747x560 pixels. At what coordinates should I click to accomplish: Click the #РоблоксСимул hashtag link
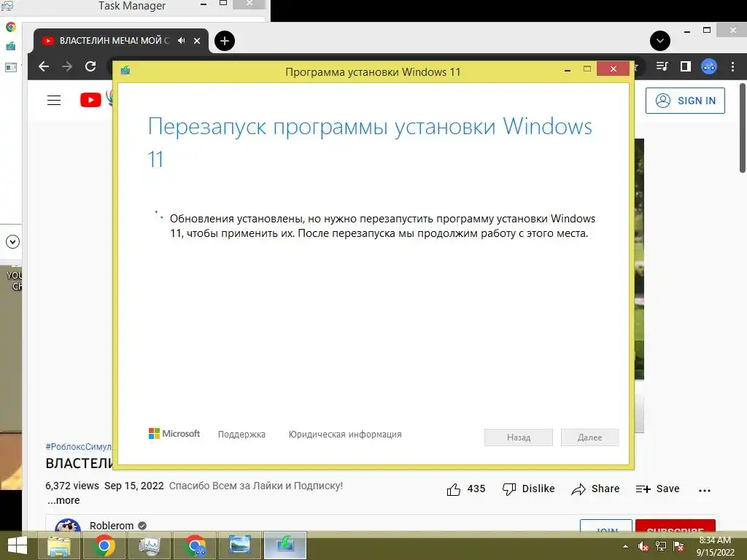[79, 447]
